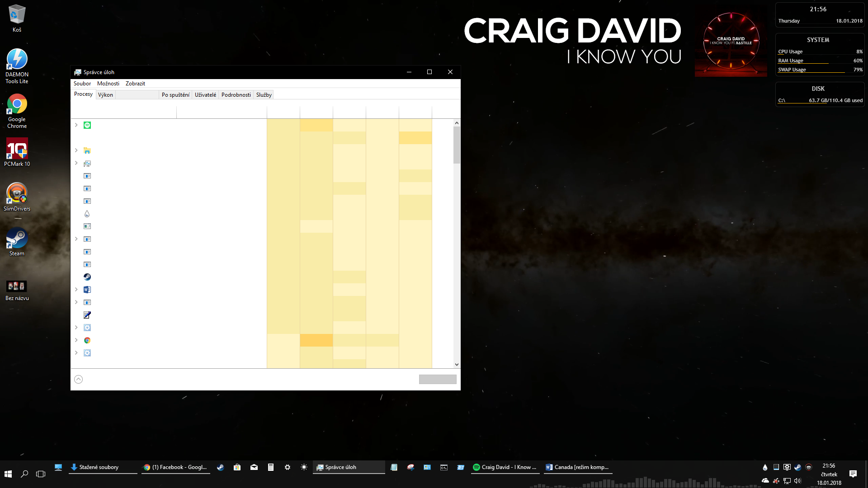Image resolution: width=868 pixels, height=488 pixels.
Task: Click the C:\ drive link in disk widget
Action: (782, 100)
